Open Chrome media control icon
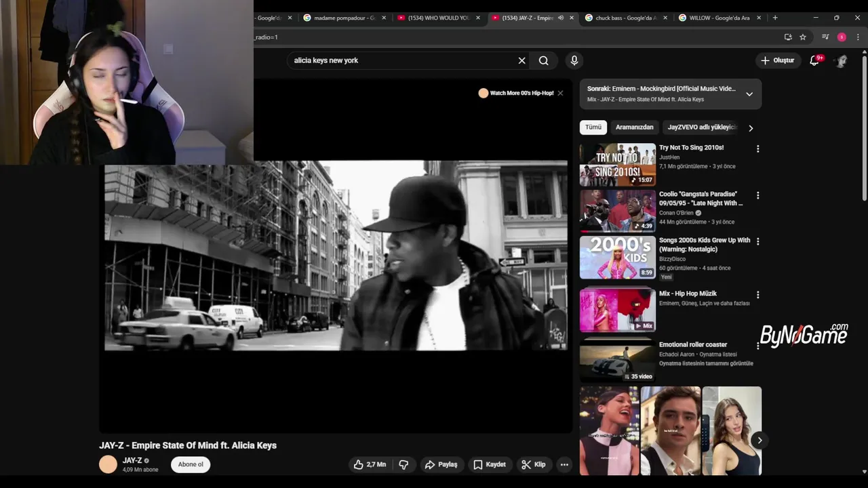Viewport: 868px width, 488px height. [825, 37]
